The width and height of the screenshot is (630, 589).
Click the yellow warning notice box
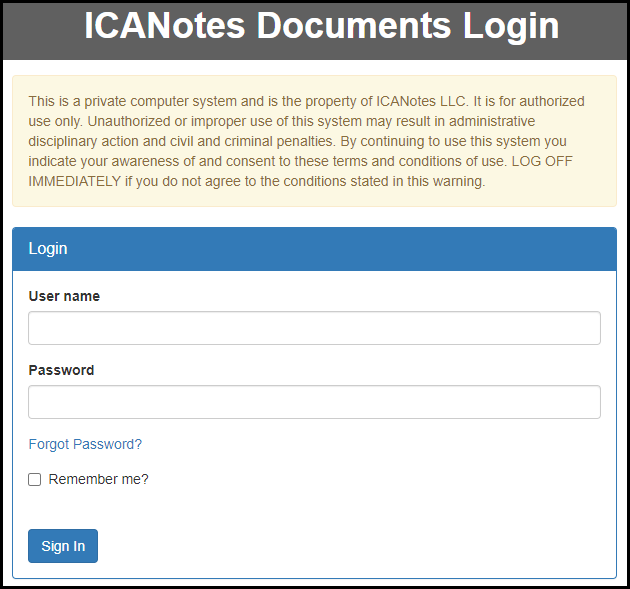[314, 141]
